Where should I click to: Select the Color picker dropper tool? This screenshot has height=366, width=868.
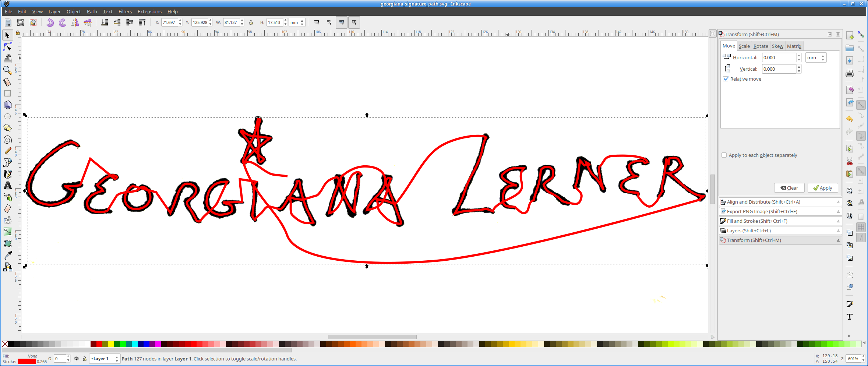tap(7, 255)
